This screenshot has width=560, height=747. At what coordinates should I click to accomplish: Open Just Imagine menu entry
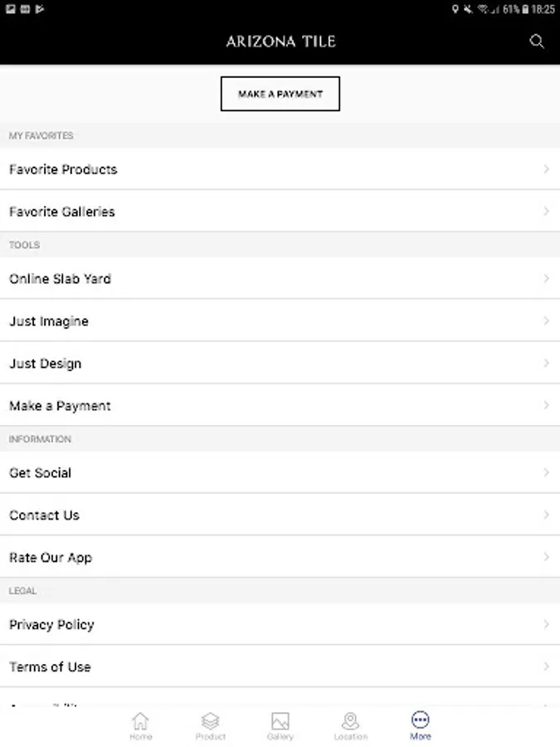pyautogui.click(x=49, y=321)
